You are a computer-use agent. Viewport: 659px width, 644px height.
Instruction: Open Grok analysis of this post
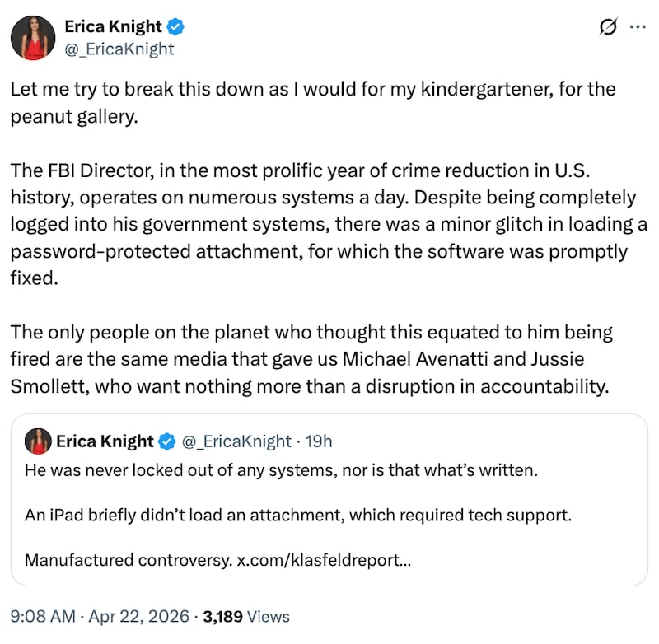606,27
